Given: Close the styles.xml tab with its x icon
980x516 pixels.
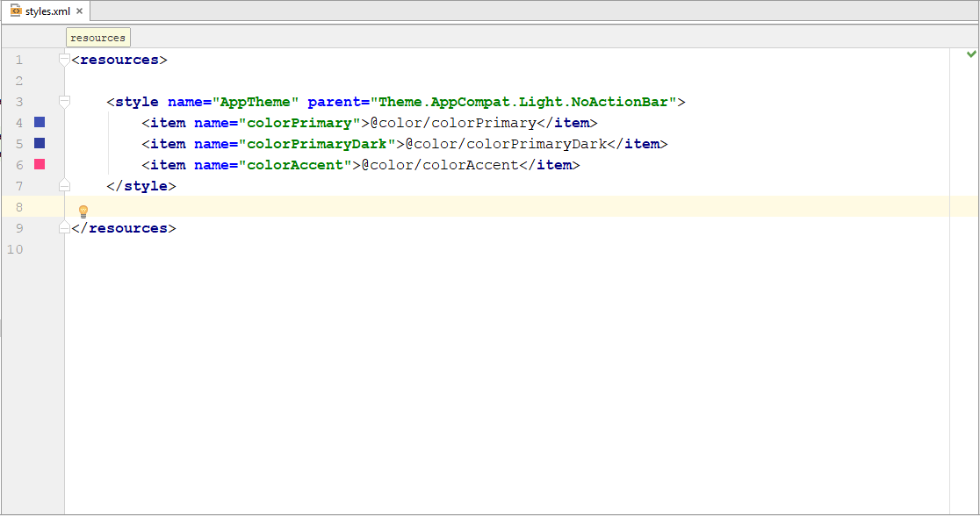Looking at the screenshot, I should click(x=78, y=11).
